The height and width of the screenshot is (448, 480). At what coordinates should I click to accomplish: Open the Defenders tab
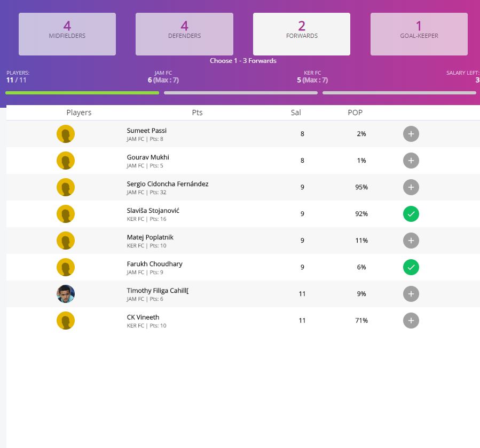click(184, 34)
